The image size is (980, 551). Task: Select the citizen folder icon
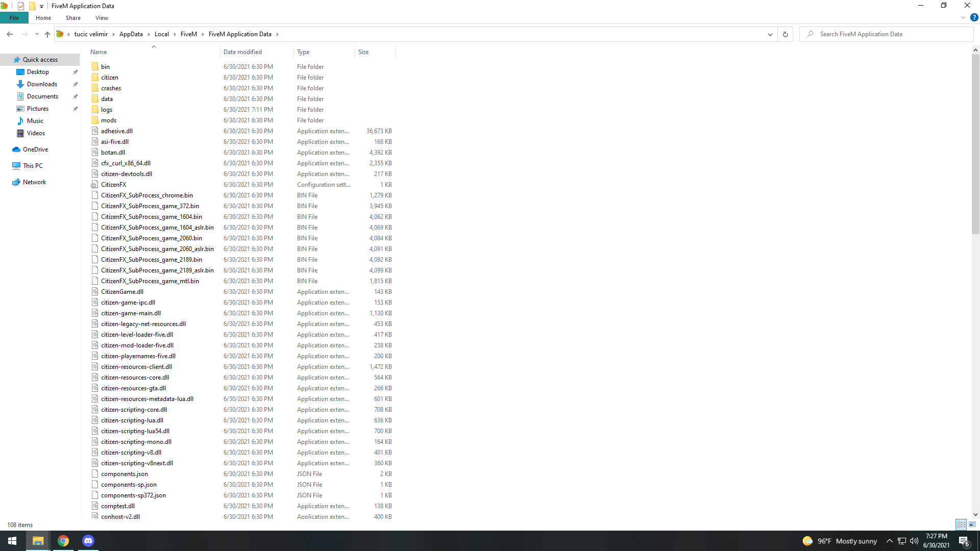(x=95, y=78)
